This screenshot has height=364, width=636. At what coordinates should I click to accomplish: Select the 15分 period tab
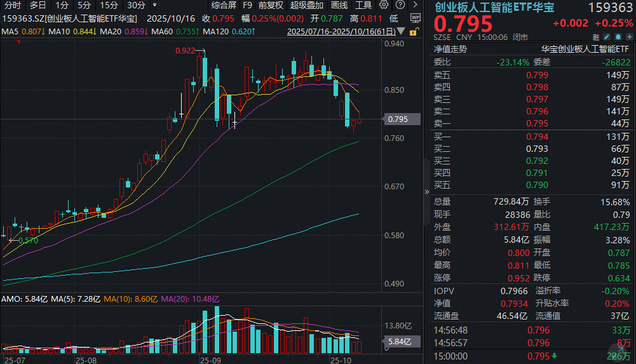(x=109, y=4)
